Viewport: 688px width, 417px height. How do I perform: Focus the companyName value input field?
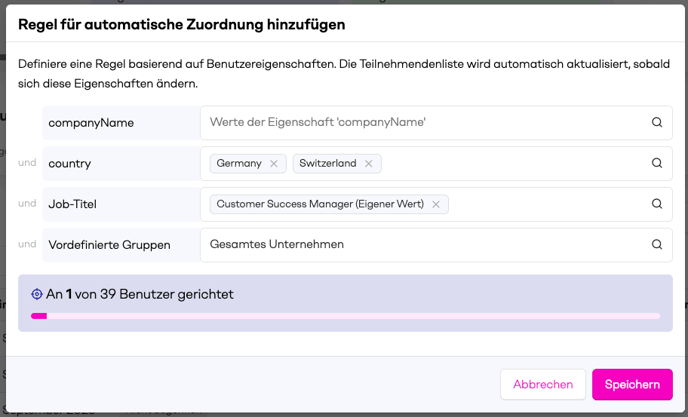(420, 122)
